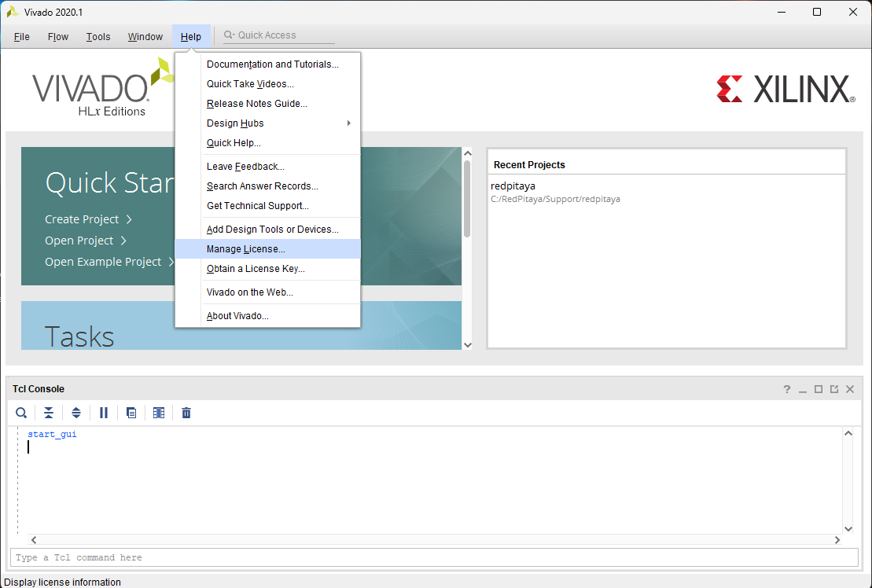Minimize the Tcl Console panel
872x588 pixels.
tap(803, 389)
